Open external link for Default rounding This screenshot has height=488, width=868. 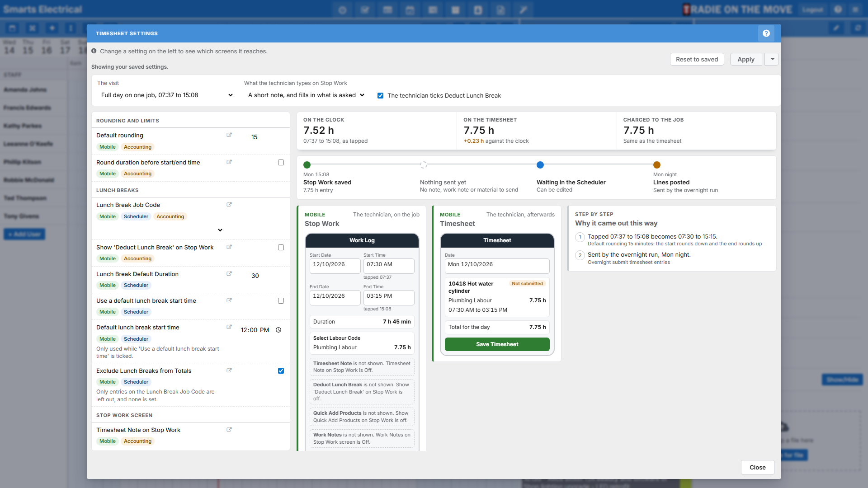(229, 135)
